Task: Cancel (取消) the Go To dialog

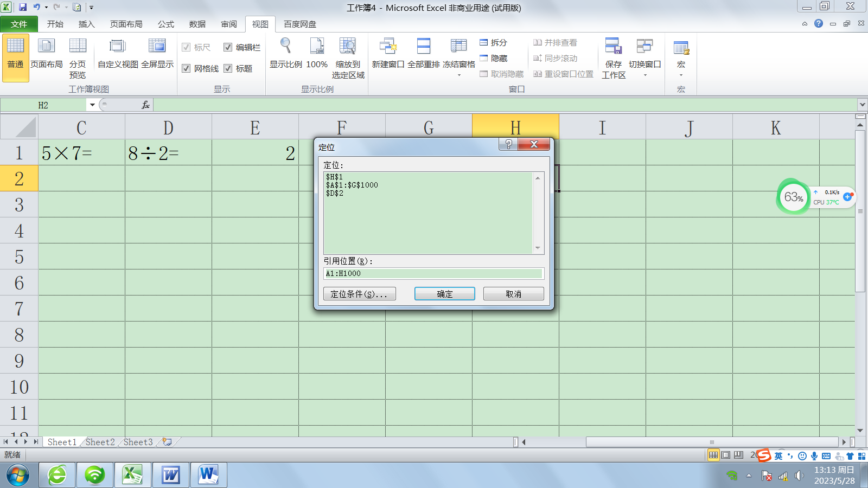Action: pyautogui.click(x=514, y=294)
